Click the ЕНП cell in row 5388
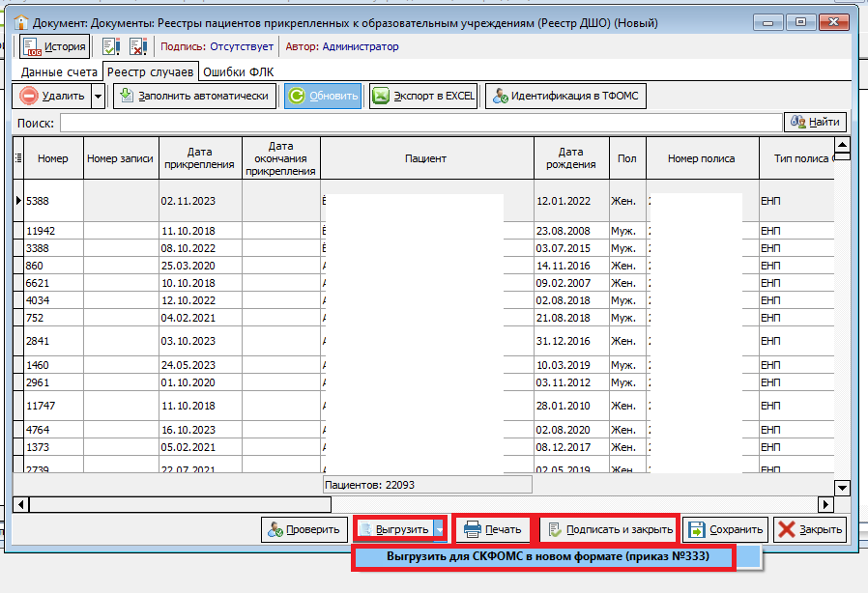 [x=796, y=201]
